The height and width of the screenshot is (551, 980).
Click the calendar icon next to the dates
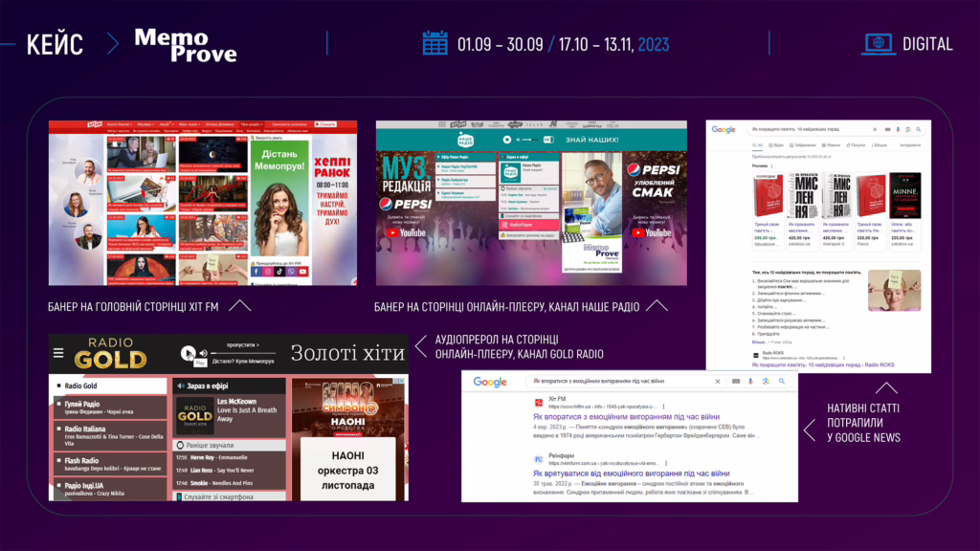(435, 43)
